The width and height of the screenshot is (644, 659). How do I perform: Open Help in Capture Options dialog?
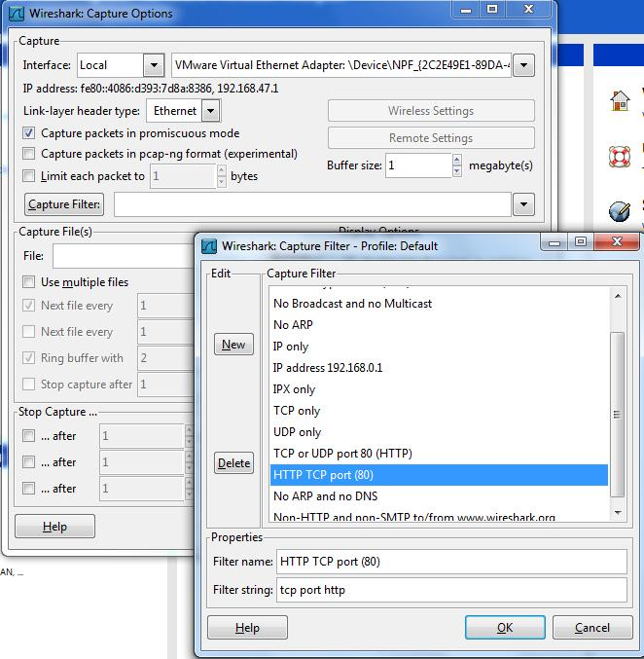tap(54, 527)
